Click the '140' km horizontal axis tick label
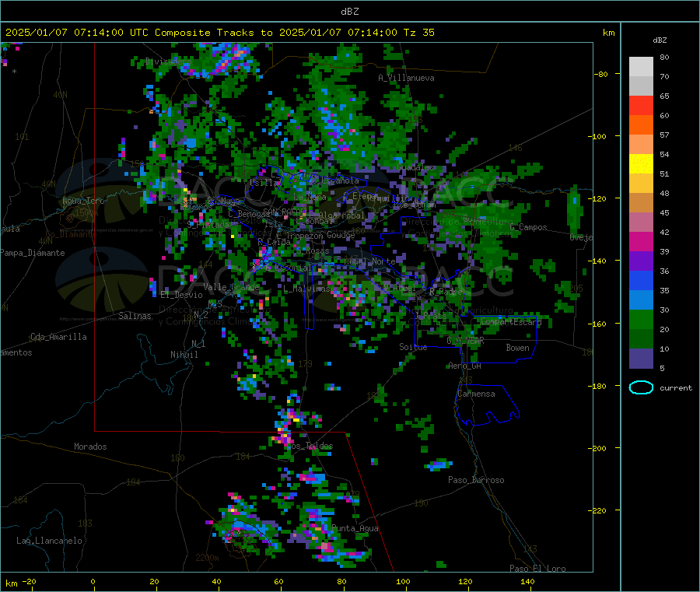 click(527, 581)
